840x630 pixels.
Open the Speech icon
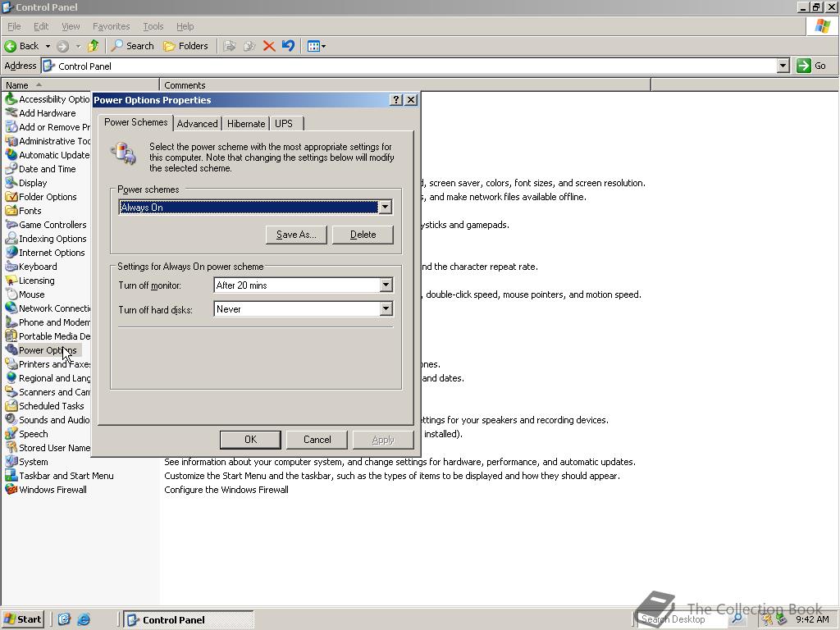click(x=11, y=433)
